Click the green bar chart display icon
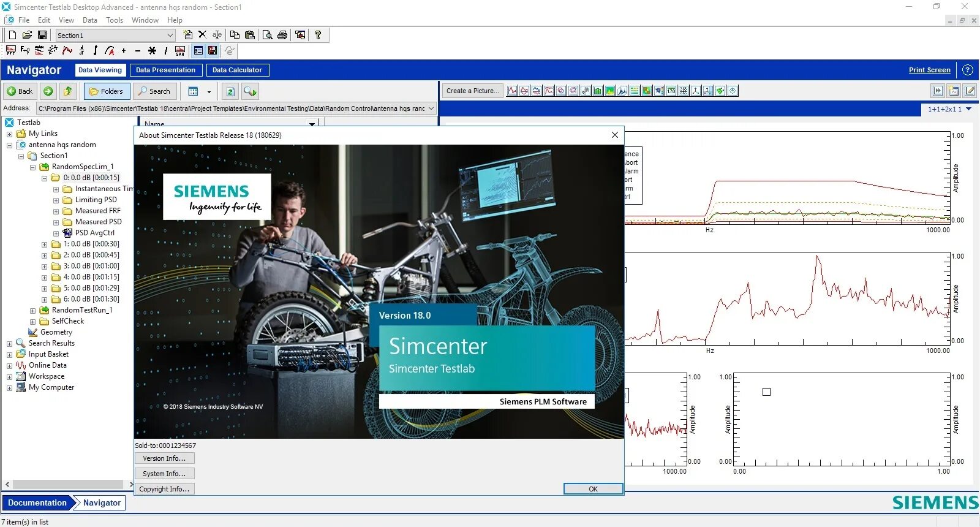The height and width of the screenshot is (527, 980). pos(598,91)
